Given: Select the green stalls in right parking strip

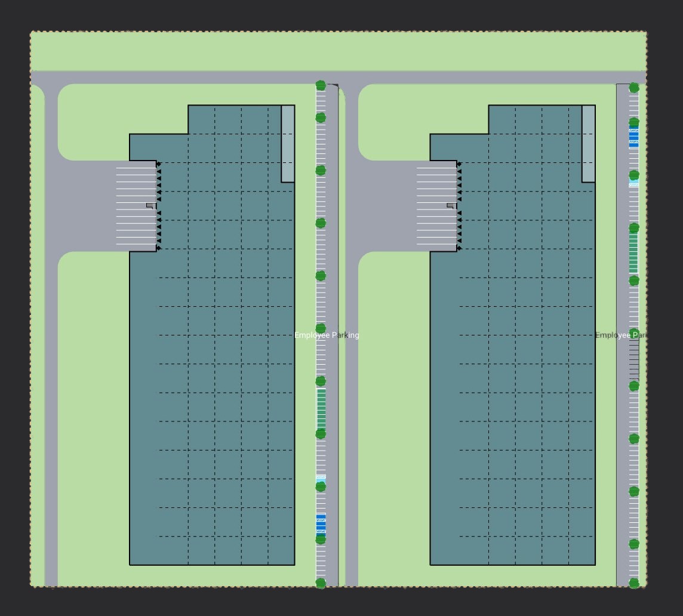Looking at the screenshot, I should click(634, 253).
